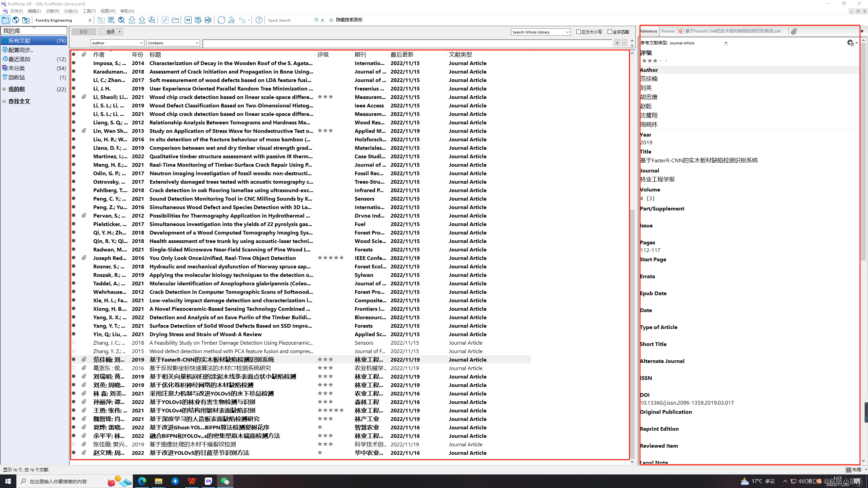This screenshot has height=488, width=868.
Task: Check the 全字匹配 option
Action: click(x=610, y=32)
